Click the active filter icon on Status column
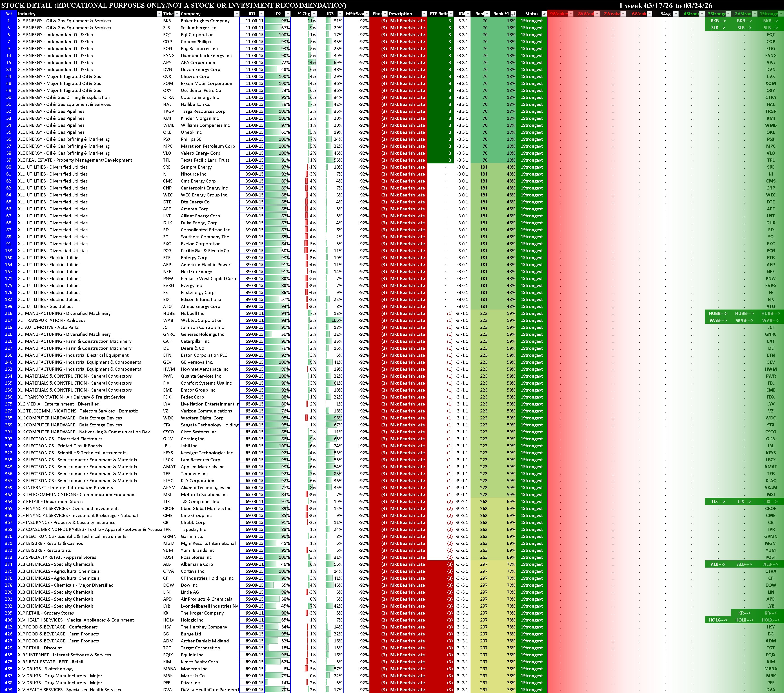784x693 pixels. (544, 14)
